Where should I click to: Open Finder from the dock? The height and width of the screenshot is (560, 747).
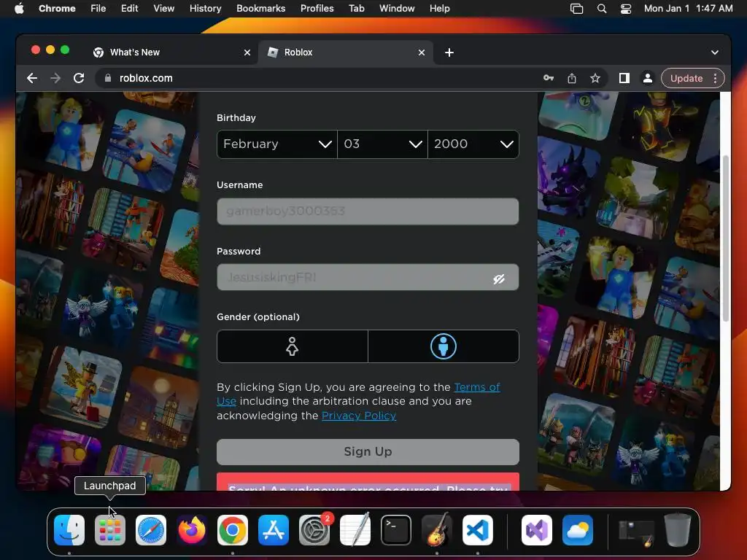click(x=69, y=530)
